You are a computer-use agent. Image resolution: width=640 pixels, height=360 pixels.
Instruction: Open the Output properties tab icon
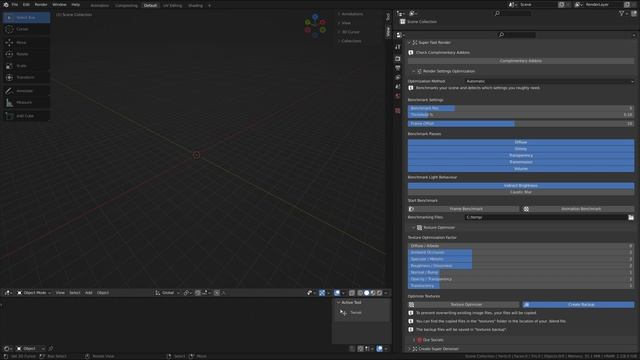point(398,68)
